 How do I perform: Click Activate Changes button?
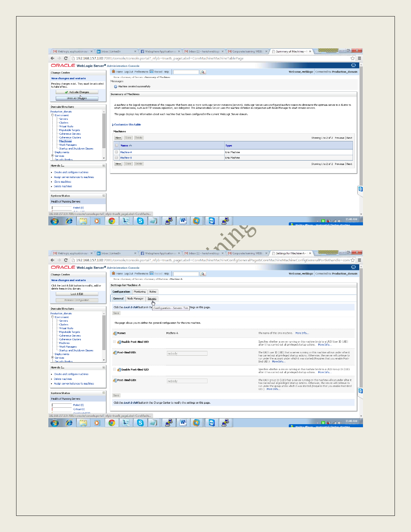pos(77,92)
